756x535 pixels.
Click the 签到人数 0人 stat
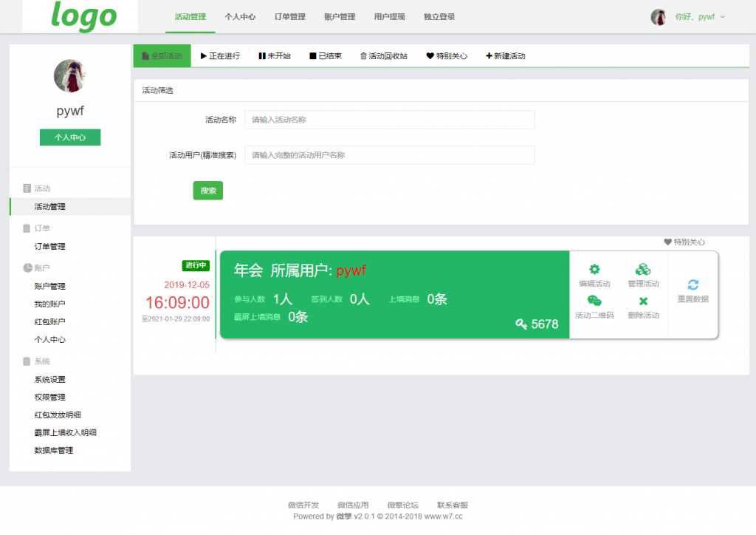point(340,299)
